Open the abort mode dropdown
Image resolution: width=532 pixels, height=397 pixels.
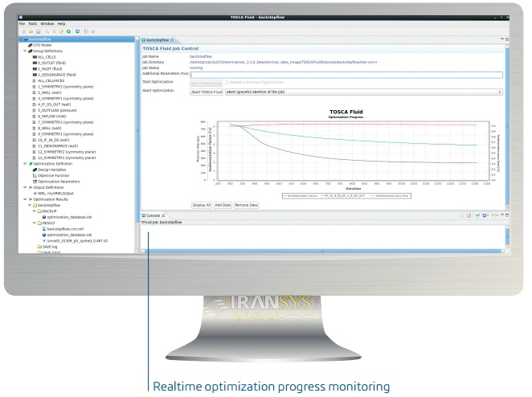click(364, 92)
